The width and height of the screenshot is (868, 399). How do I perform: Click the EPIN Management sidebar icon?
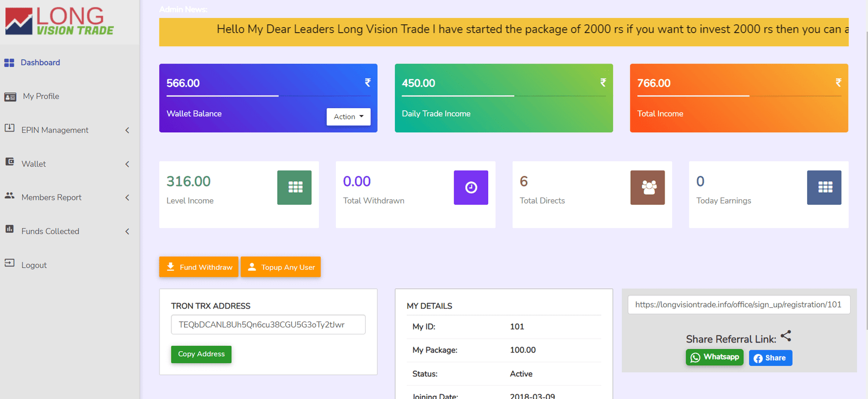click(x=9, y=128)
